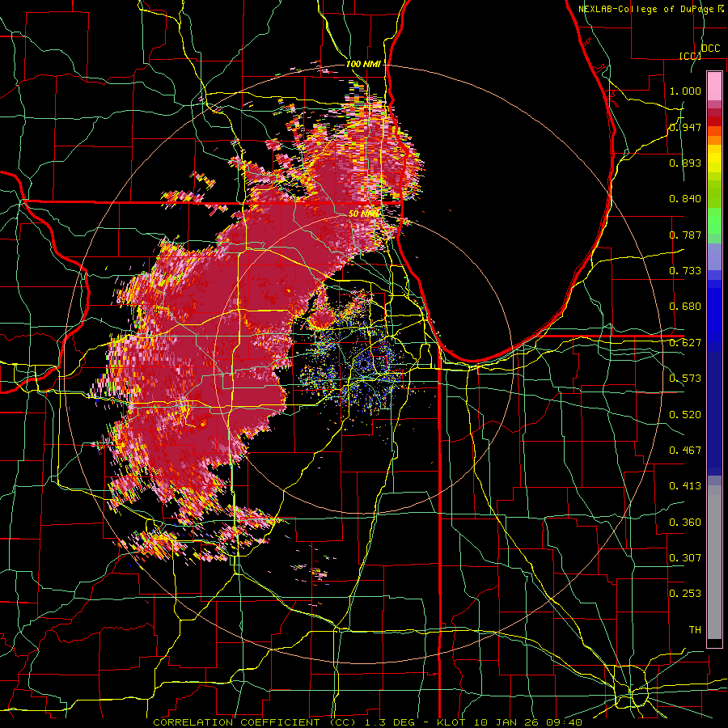Click the 0.520 scale value
This screenshot has height=728, width=728.
point(685,415)
